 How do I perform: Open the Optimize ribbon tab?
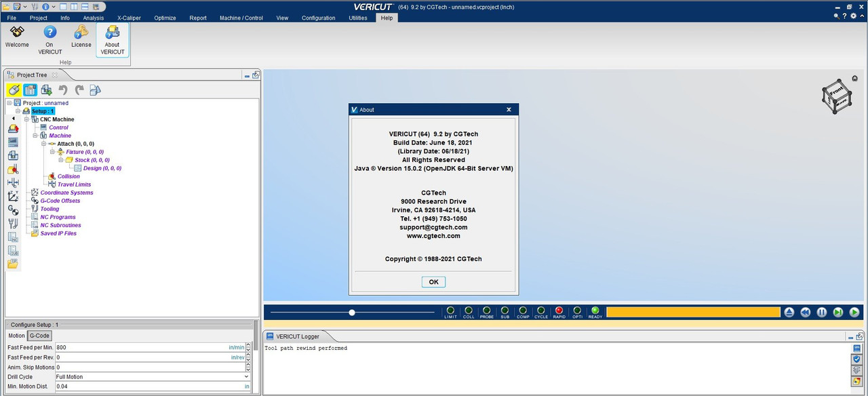click(x=165, y=18)
